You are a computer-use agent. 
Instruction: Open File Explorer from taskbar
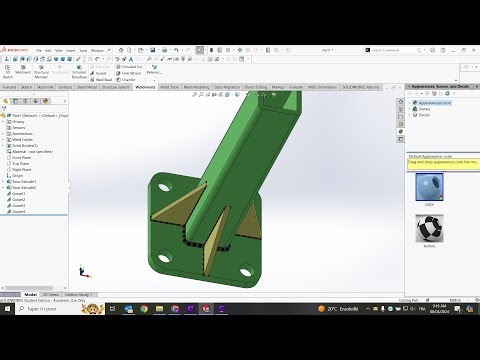(x=159, y=309)
